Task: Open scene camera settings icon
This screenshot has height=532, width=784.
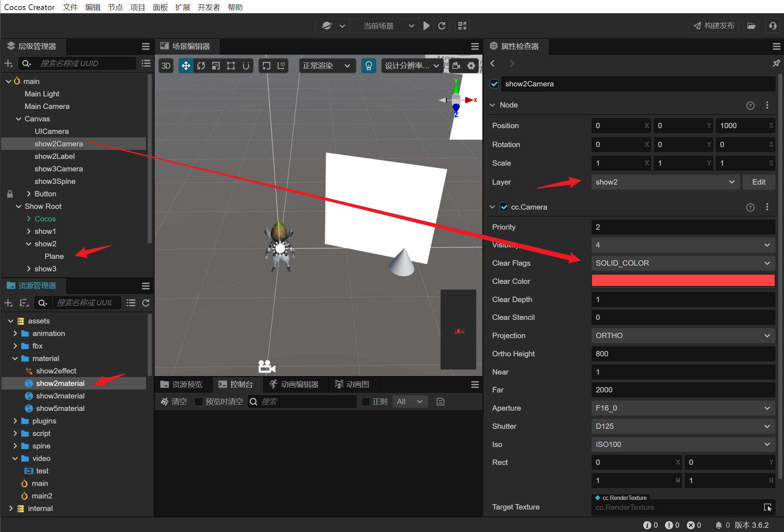Action: pyautogui.click(x=456, y=66)
